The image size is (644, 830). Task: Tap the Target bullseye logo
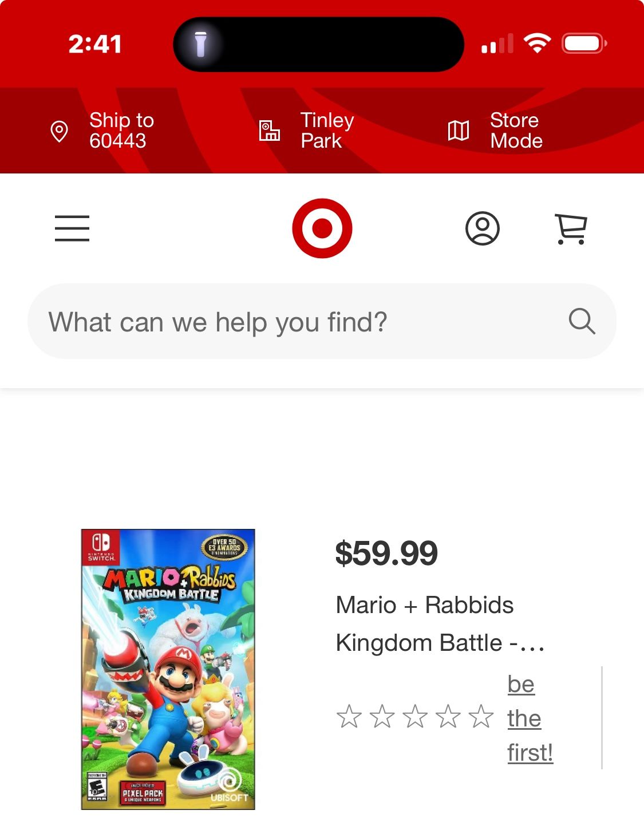[x=323, y=229]
